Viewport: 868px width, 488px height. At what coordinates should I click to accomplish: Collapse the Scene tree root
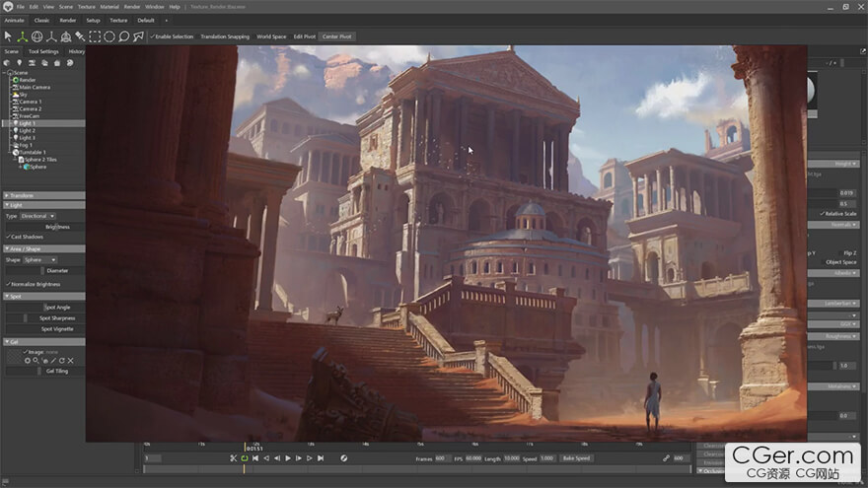(x=4, y=73)
